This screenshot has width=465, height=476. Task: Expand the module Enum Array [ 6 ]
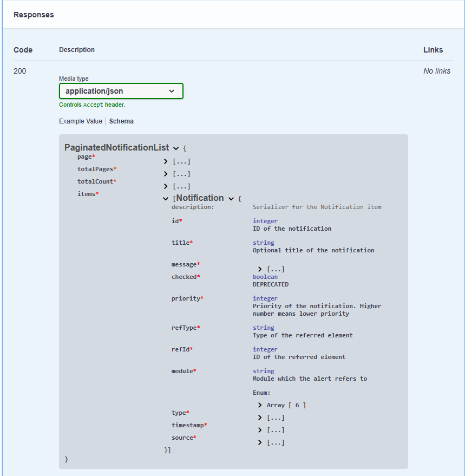pos(259,405)
